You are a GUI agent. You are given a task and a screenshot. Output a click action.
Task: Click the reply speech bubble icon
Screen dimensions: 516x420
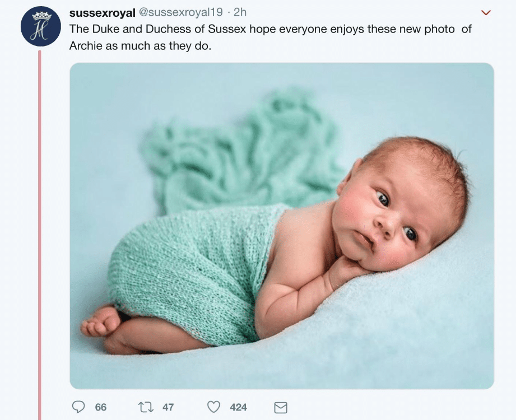pyautogui.click(x=79, y=407)
